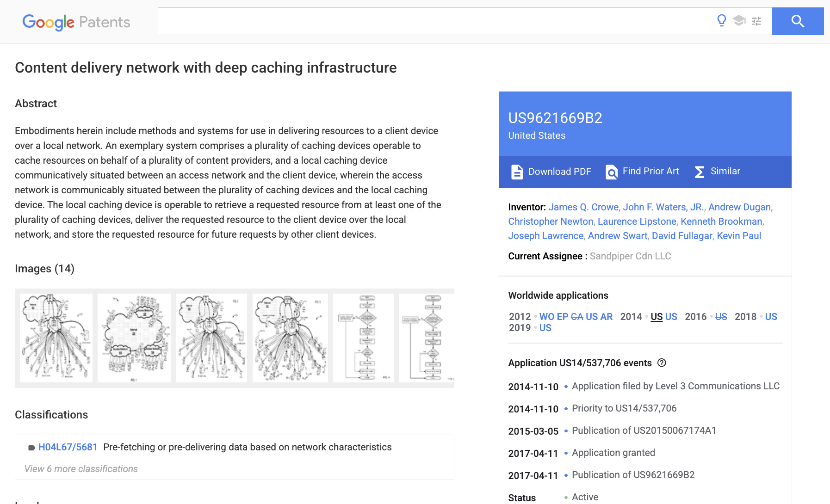Toggle the Scholar graduation cap icon

[739, 21]
